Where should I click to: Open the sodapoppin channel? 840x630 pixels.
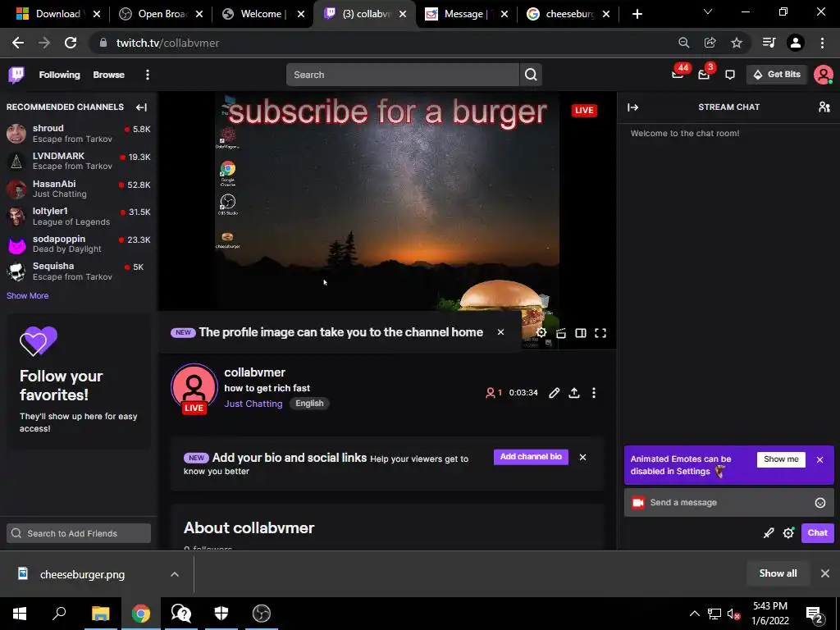pyautogui.click(x=78, y=244)
